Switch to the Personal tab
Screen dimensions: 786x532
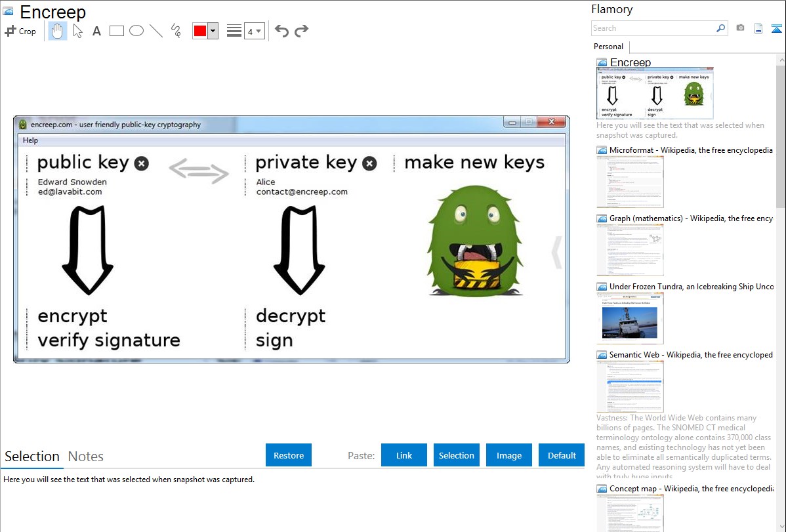(609, 47)
